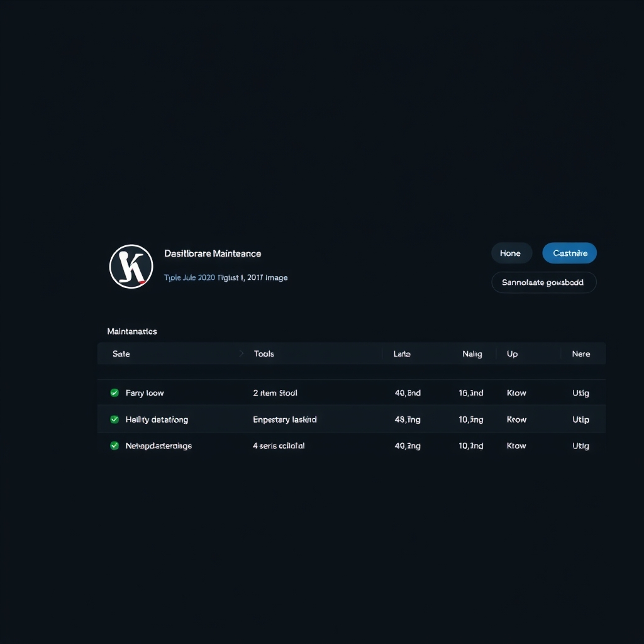
Task: Click the Nalig column header
Action: tap(472, 353)
